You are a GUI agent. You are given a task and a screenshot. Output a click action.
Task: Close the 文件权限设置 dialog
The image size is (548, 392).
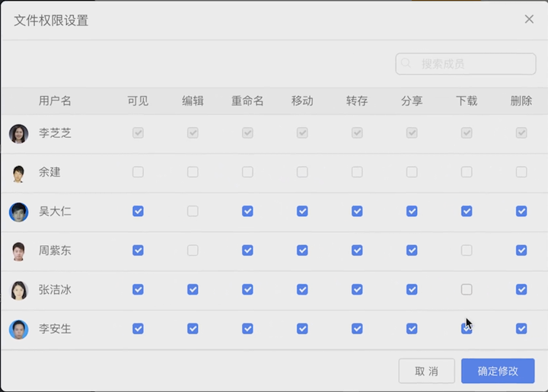[529, 19]
